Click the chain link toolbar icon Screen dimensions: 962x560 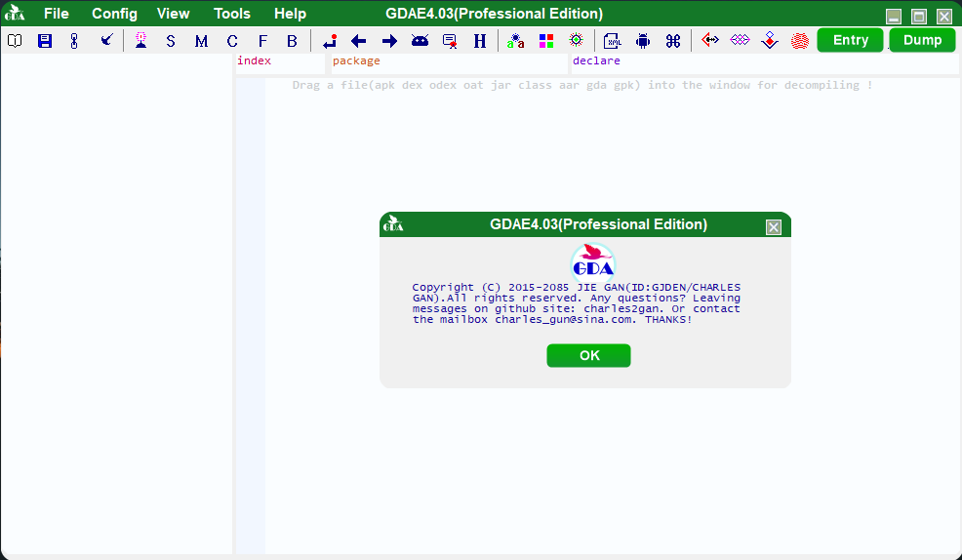click(74, 41)
